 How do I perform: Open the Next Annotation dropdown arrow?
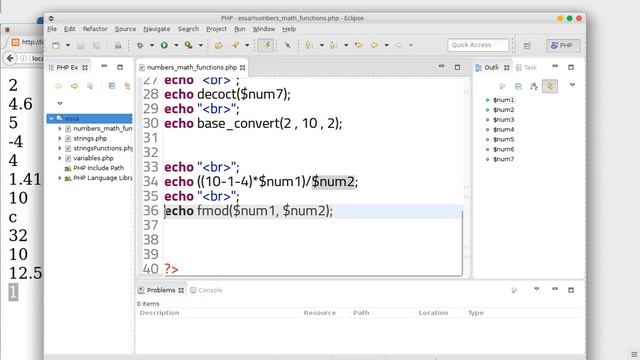[322, 45]
